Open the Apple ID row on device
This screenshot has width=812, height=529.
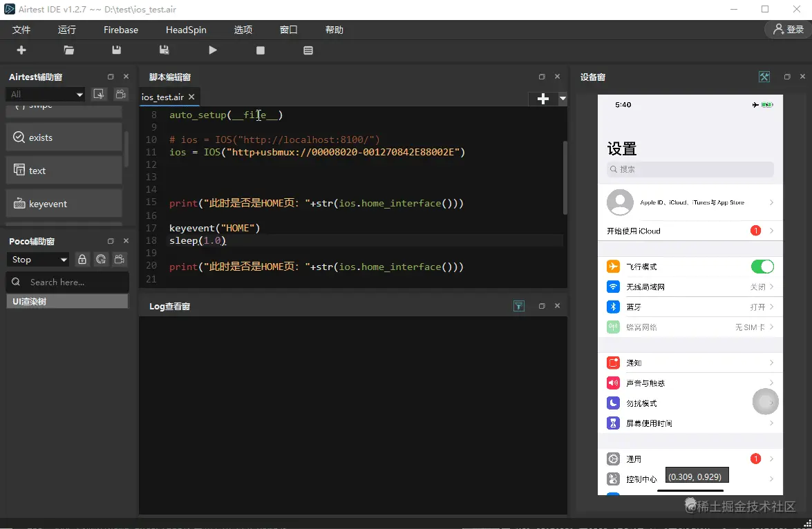690,202
